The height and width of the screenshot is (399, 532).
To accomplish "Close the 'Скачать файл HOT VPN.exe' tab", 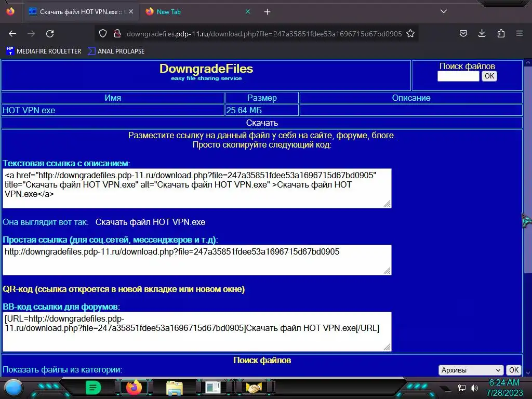I will pos(131,11).
